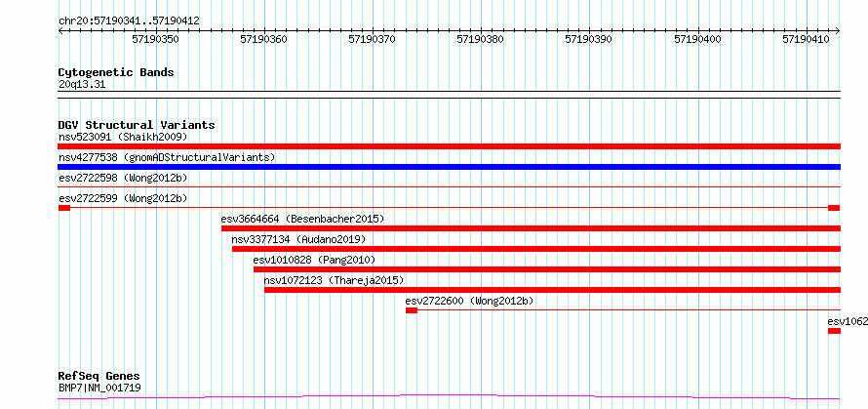This screenshot has height=409, width=868.
Task: Click the RefSeq Genes track heading
Action: [99, 377]
